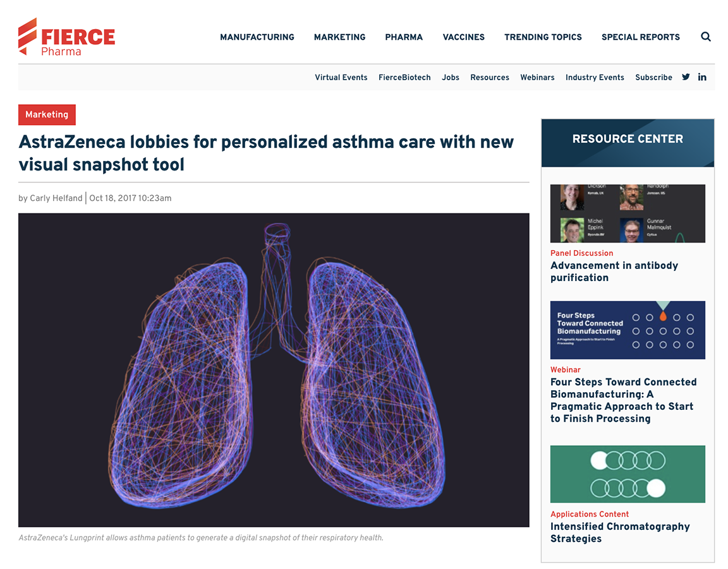This screenshot has height=569, width=728.
Task: Open the Intensified Chromatography Strategies thumbnail
Action: click(x=628, y=474)
